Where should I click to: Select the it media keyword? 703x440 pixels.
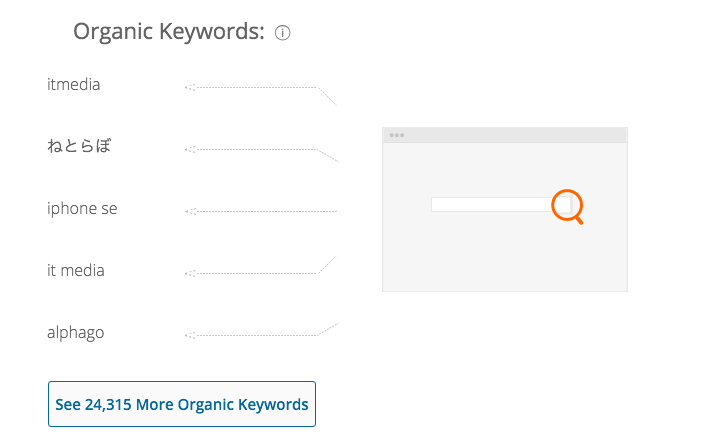(76, 270)
